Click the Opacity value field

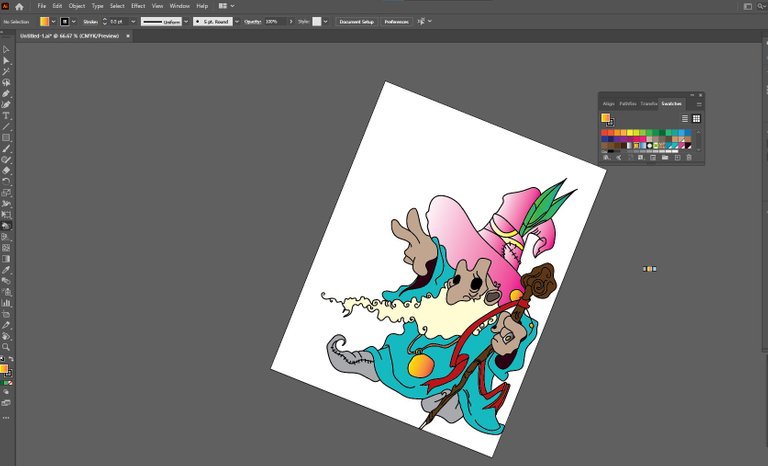point(275,22)
